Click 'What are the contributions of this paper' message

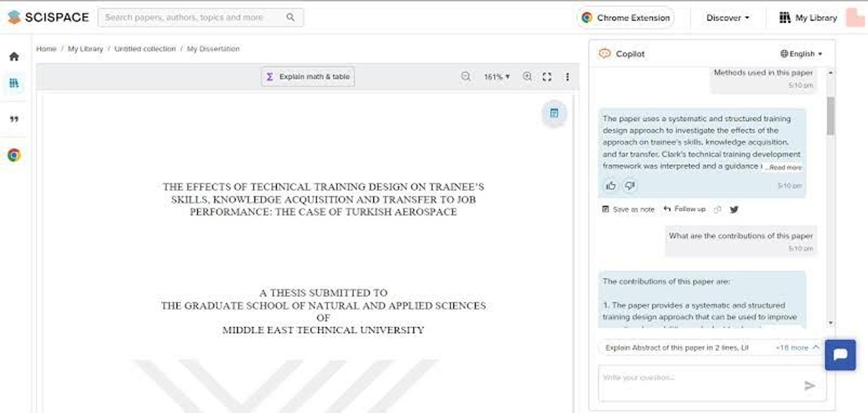pos(741,241)
